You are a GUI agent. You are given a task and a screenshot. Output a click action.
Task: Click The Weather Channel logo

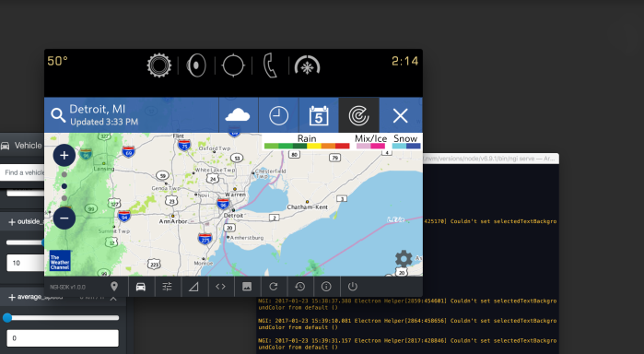pyautogui.click(x=60, y=261)
